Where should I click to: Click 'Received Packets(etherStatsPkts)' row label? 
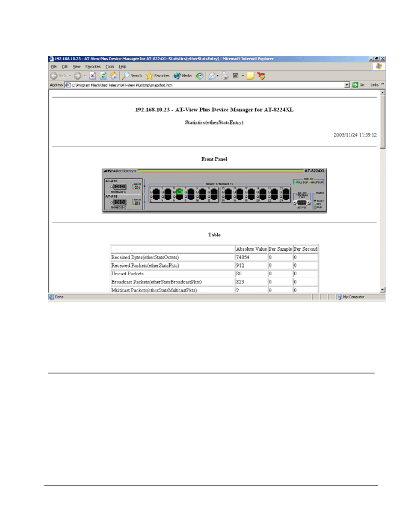pyautogui.click(x=145, y=265)
